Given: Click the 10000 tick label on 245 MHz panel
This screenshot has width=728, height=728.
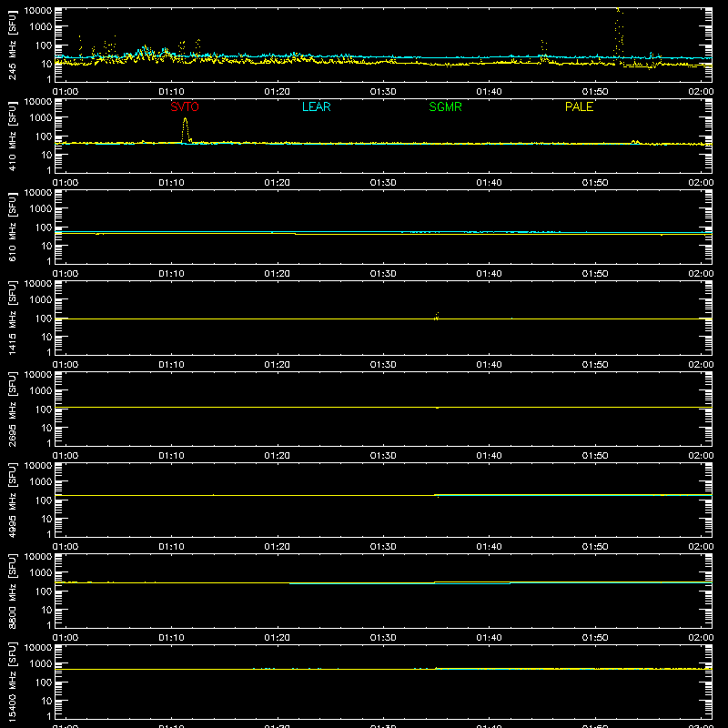Looking at the screenshot, I should tap(38, 11).
